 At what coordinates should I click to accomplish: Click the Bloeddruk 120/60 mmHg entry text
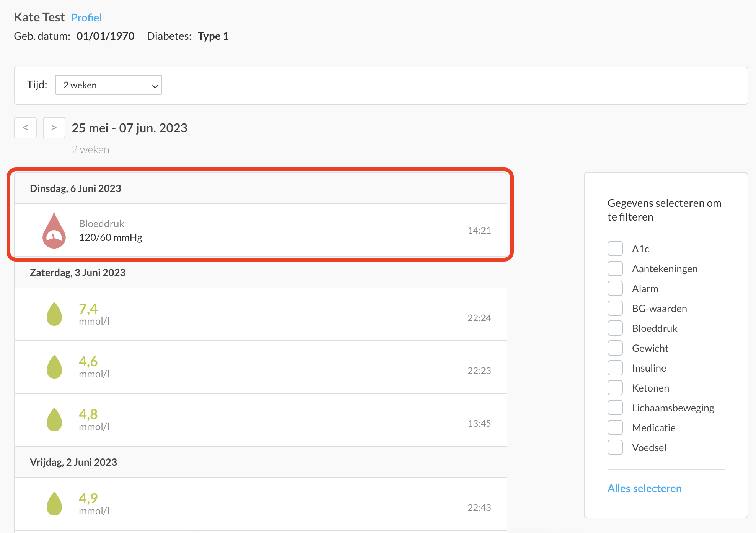[111, 231]
